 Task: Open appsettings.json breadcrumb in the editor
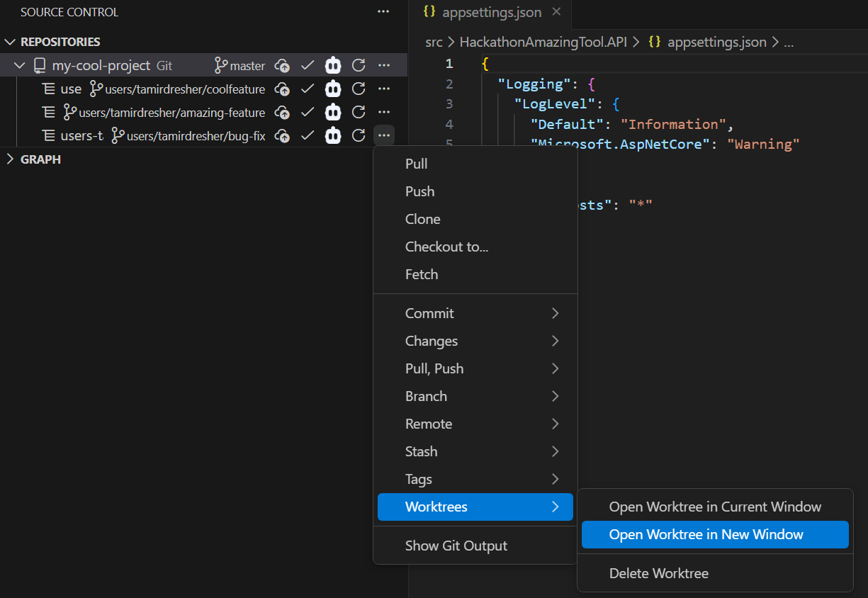click(x=716, y=42)
